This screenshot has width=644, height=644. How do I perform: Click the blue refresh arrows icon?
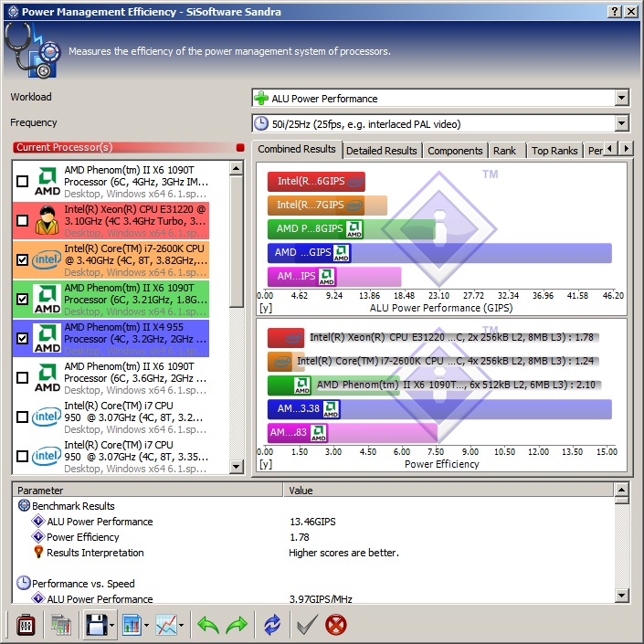(x=272, y=625)
